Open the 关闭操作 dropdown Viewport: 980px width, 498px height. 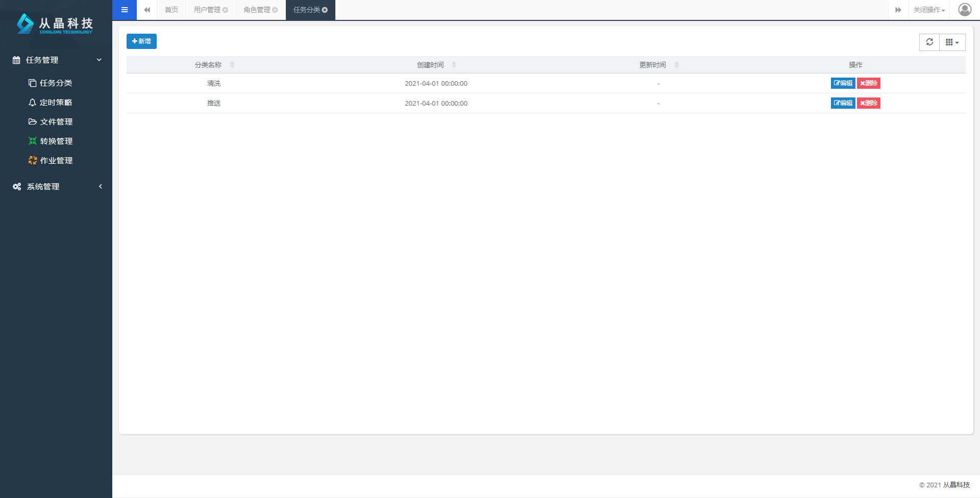tap(929, 10)
